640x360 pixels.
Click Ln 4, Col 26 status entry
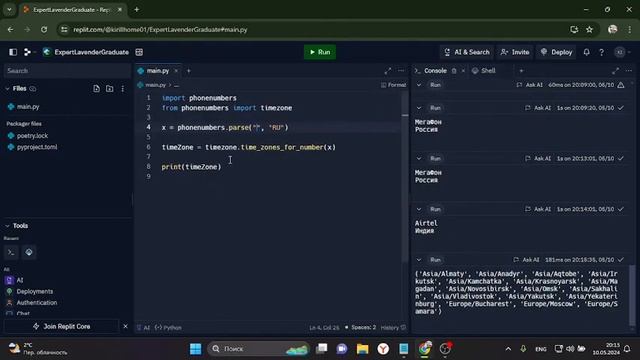click(x=324, y=327)
